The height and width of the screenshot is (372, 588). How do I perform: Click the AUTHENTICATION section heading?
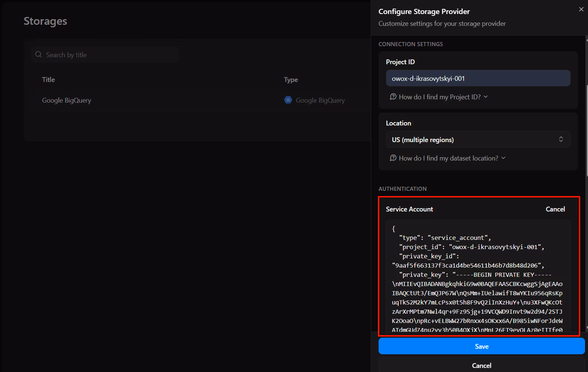pyautogui.click(x=403, y=189)
